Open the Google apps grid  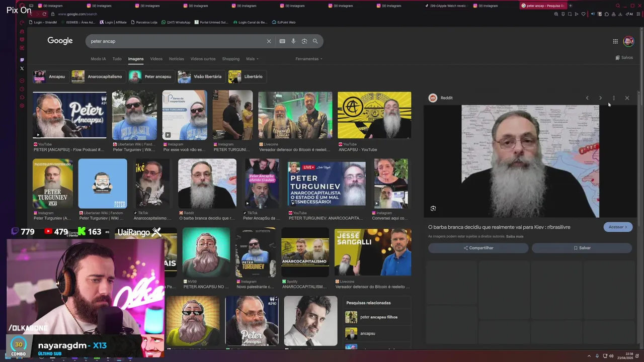tap(615, 41)
